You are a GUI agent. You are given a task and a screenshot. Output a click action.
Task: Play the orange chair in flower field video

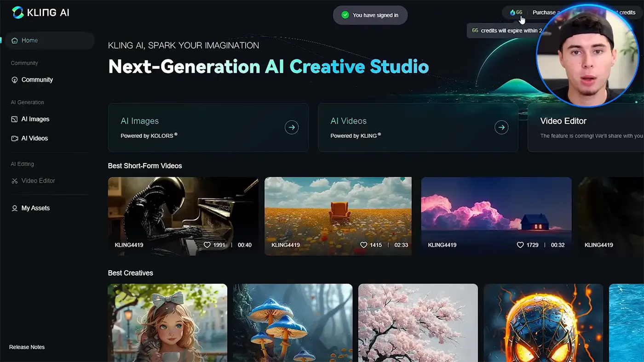point(338,216)
